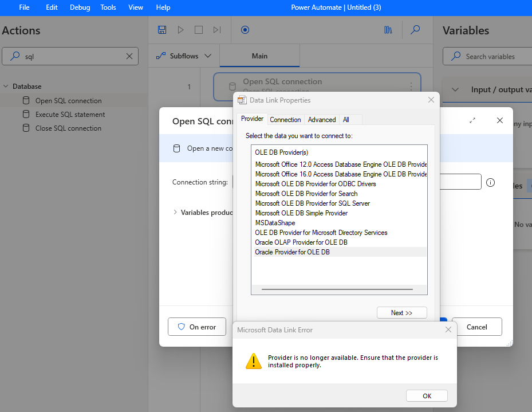
Task: Click the database icon beside Close SQL connection
Action: click(26, 128)
